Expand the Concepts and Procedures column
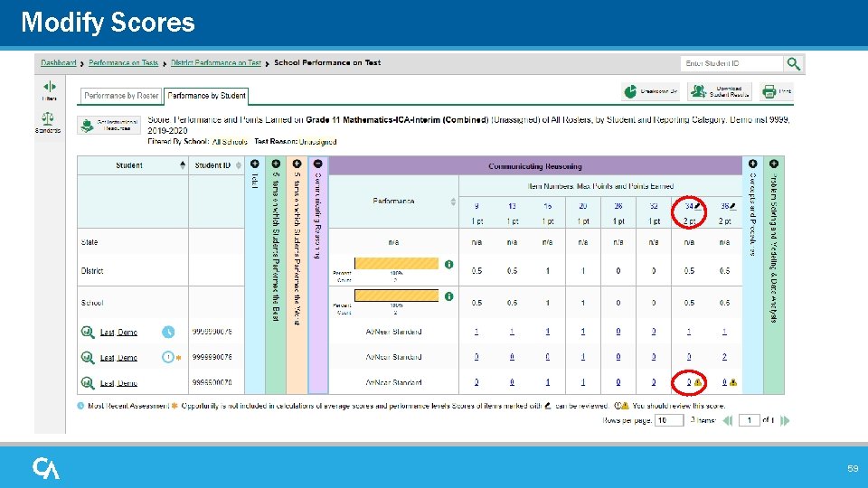This screenshot has height=488, width=868. coord(753,164)
